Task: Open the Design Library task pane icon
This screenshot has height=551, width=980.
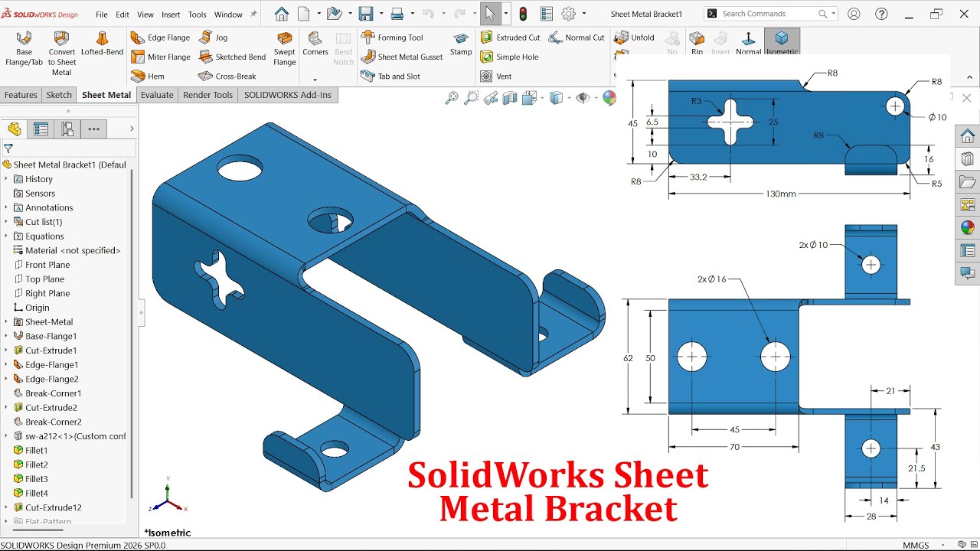Action: (968, 159)
